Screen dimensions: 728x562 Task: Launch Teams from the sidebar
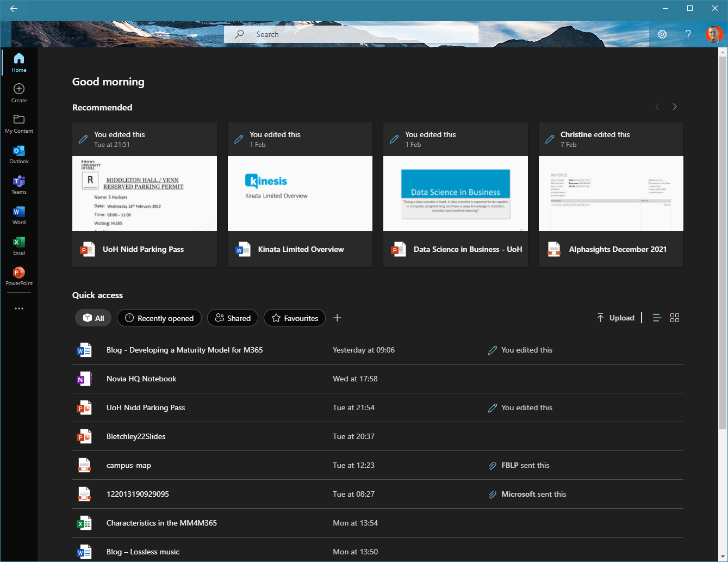[x=19, y=184]
